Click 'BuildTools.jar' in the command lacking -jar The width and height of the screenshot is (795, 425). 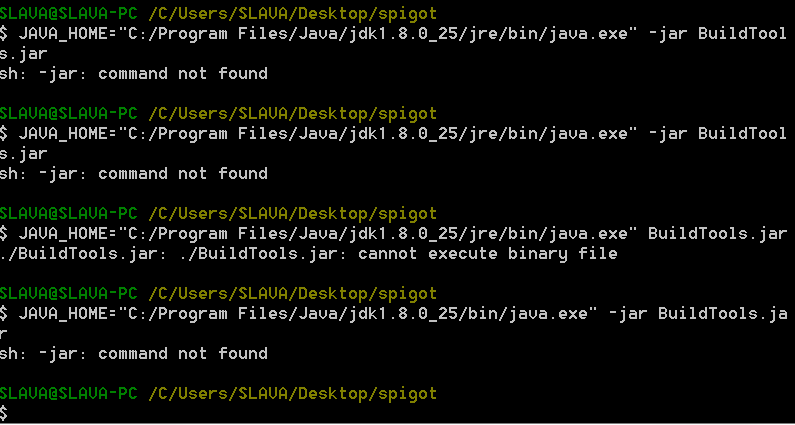[x=717, y=233]
